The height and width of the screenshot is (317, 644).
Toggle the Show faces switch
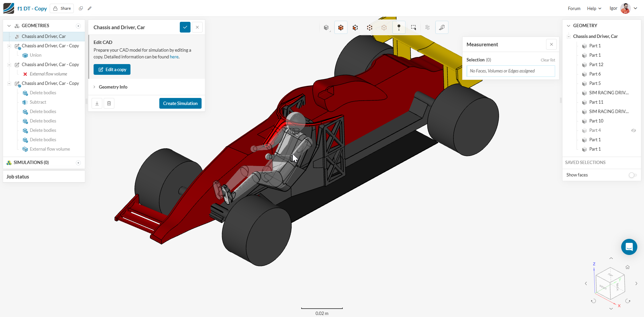[x=633, y=175]
